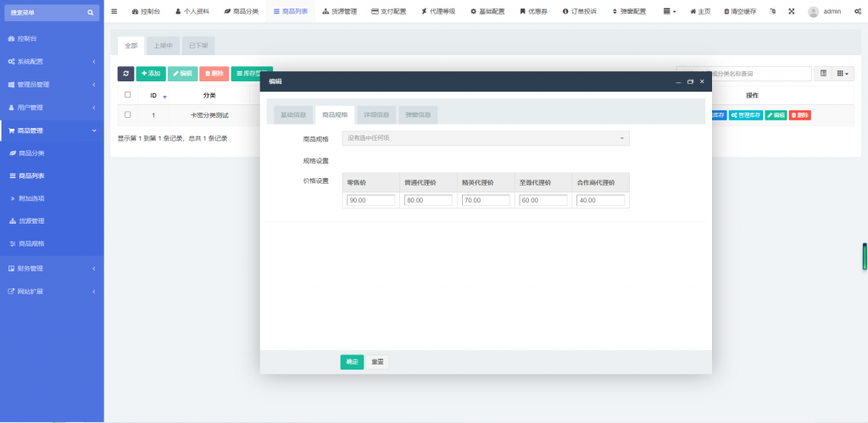Viewport: 868px width, 423px height.
Task: Switch to 支付配置 top tab
Action: (388, 11)
